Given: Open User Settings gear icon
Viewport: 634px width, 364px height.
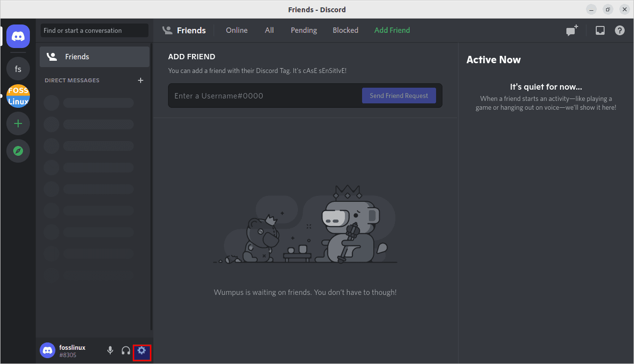Looking at the screenshot, I should click(x=142, y=350).
